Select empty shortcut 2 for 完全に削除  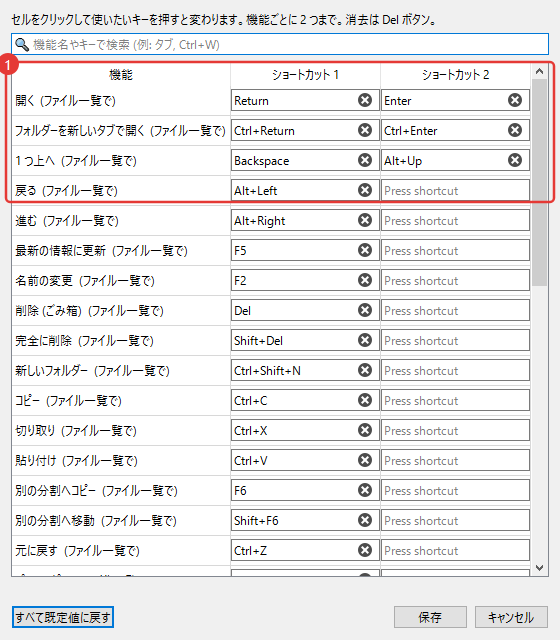[x=455, y=340]
